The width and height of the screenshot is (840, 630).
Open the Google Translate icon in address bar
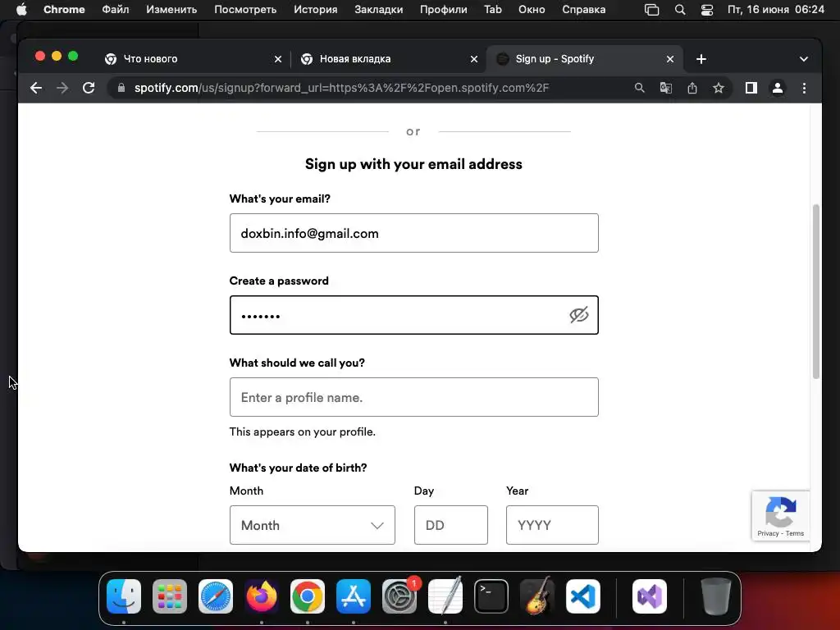click(665, 88)
